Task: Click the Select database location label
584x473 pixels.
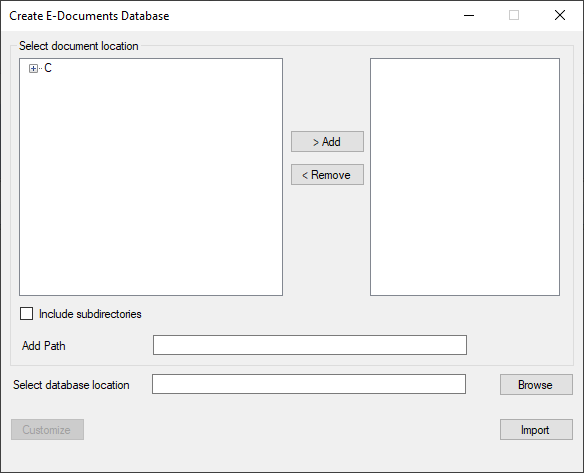Action: coord(71,385)
